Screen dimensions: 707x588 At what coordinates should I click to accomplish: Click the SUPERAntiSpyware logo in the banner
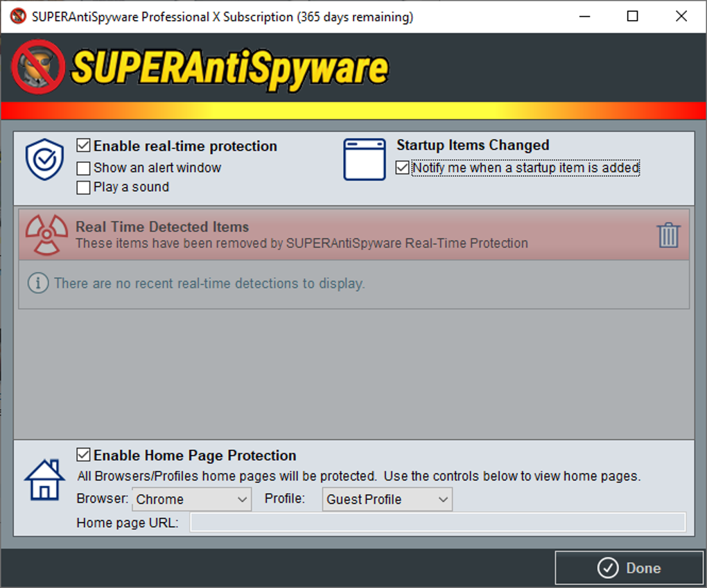(200, 68)
